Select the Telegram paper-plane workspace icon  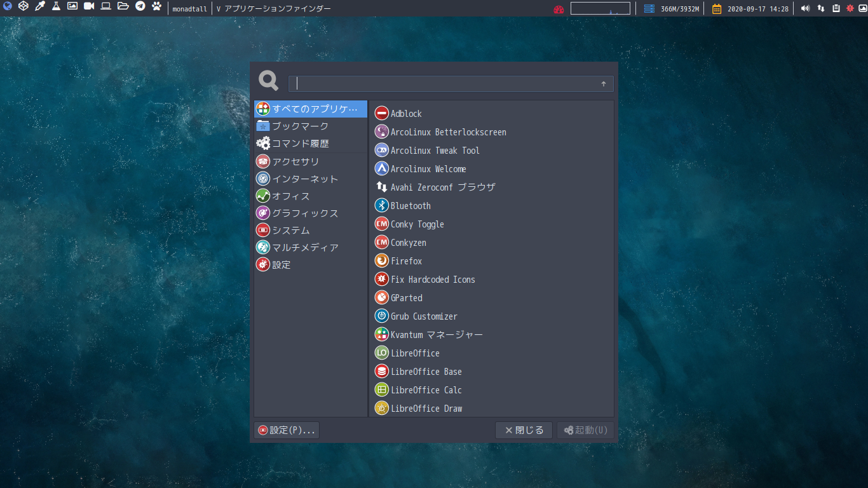pos(140,7)
